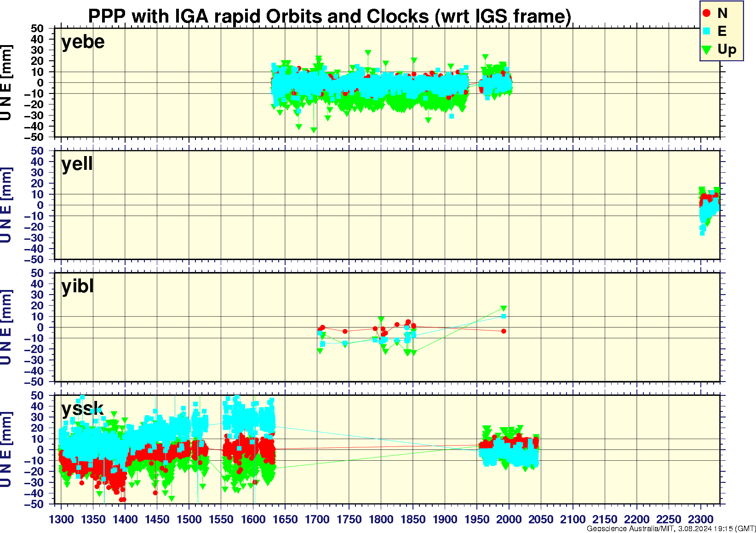The image size is (756, 533).
Task: Click x-axis tick label 2300
Action: click(x=701, y=519)
